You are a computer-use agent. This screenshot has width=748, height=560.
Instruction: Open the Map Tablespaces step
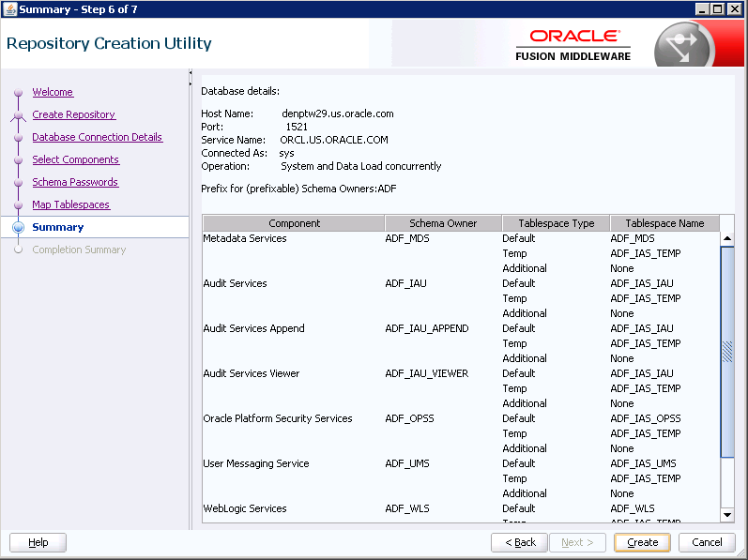click(70, 204)
